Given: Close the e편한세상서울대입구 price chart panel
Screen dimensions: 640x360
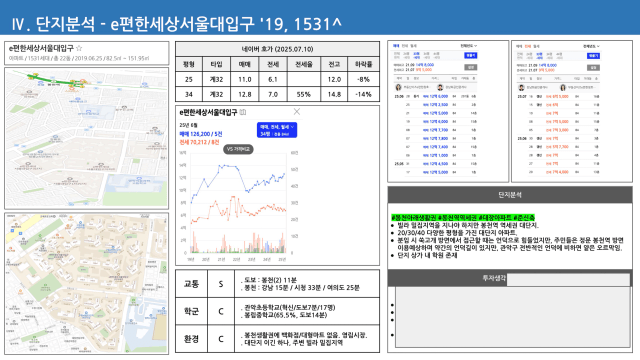Looking at the screenshot, I should click(x=297, y=111).
